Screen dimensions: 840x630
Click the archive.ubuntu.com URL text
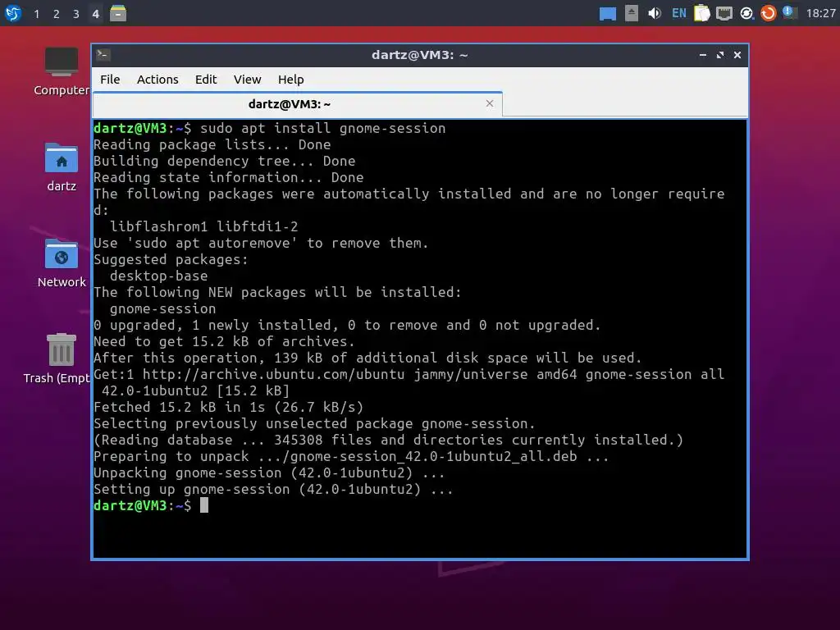(x=273, y=374)
